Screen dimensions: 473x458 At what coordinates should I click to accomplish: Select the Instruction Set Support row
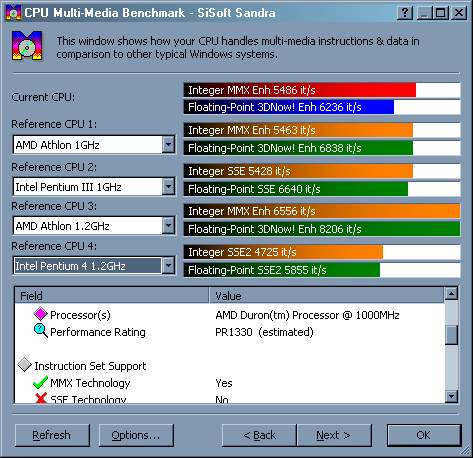pos(90,366)
